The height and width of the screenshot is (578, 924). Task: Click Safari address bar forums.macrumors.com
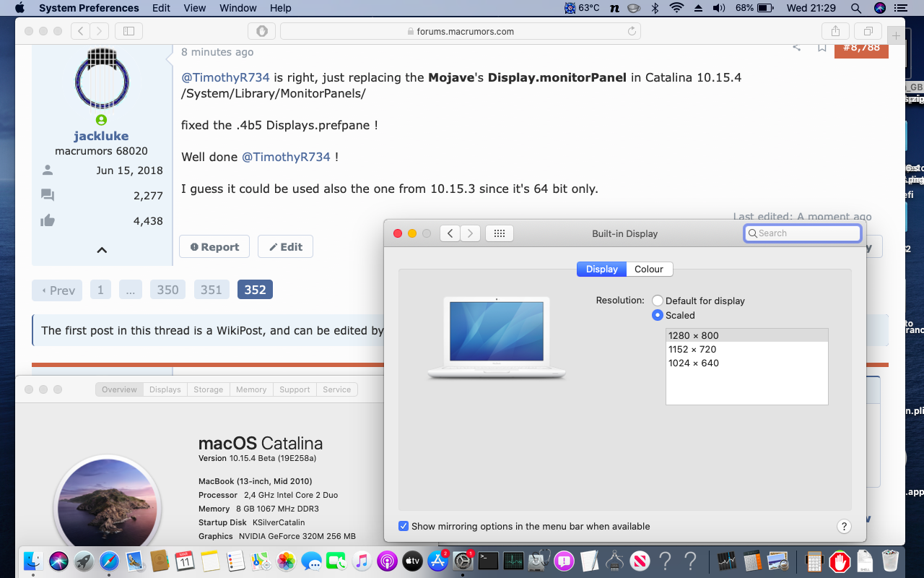pyautogui.click(x=461, y=31)
